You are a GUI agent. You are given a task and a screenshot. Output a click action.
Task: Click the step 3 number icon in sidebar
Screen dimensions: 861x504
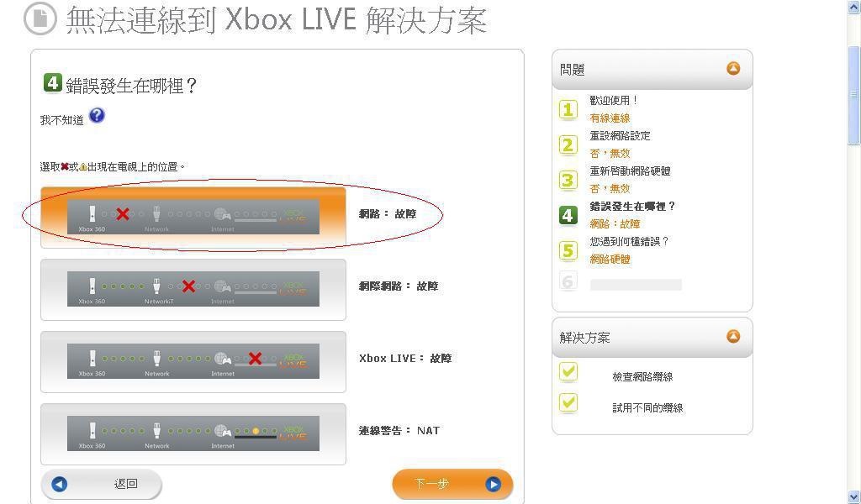pyautogui.click(x=568, y=180)
